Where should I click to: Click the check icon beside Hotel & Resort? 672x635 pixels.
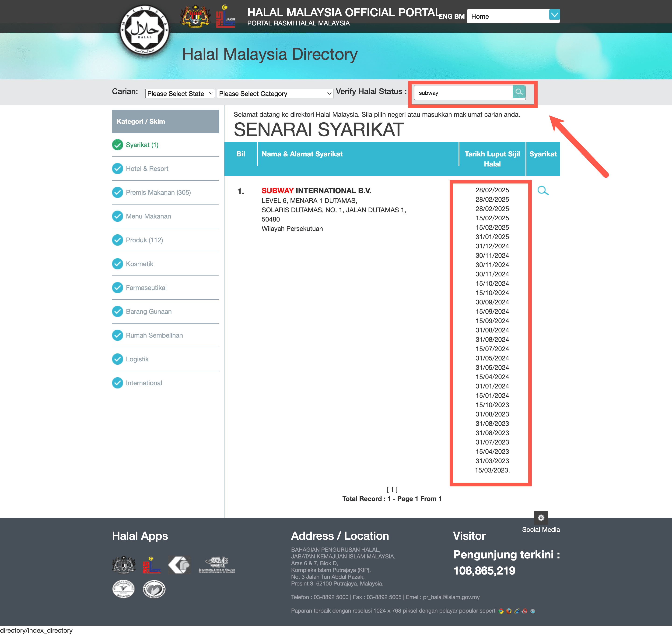tap(117, 169)
